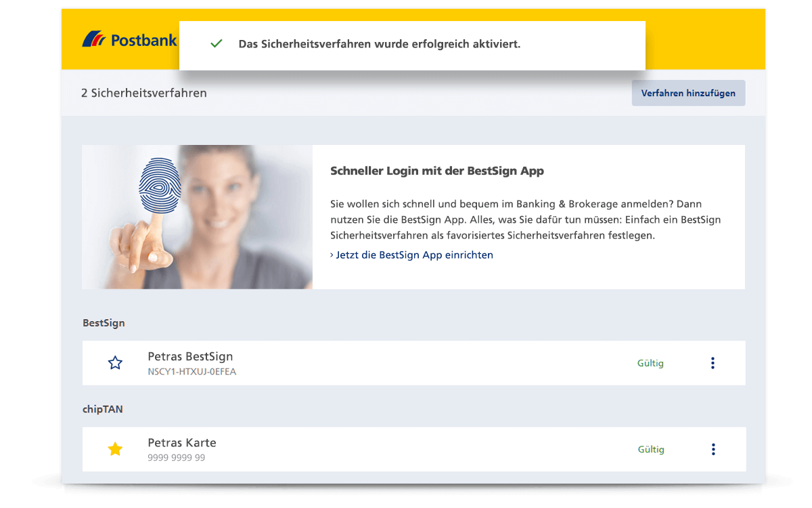Click the Gültig status of Petras BestSign
812x508 pixels.
[650, 363]
